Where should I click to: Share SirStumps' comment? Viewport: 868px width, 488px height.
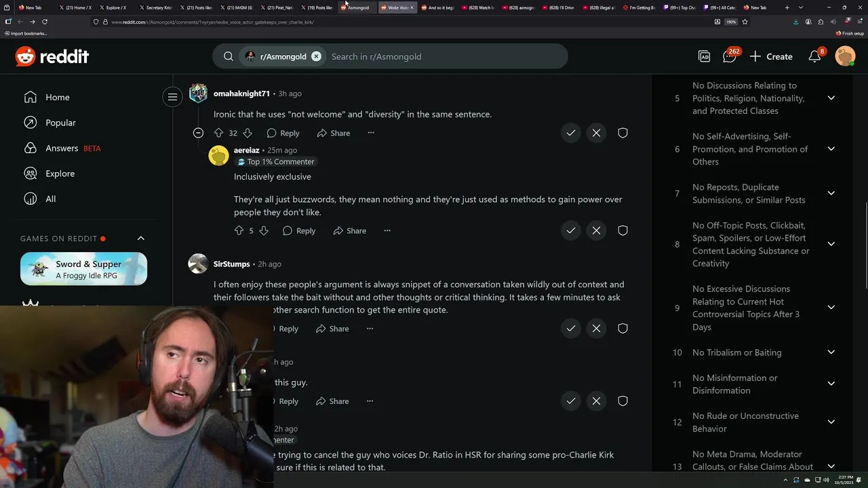332,328
